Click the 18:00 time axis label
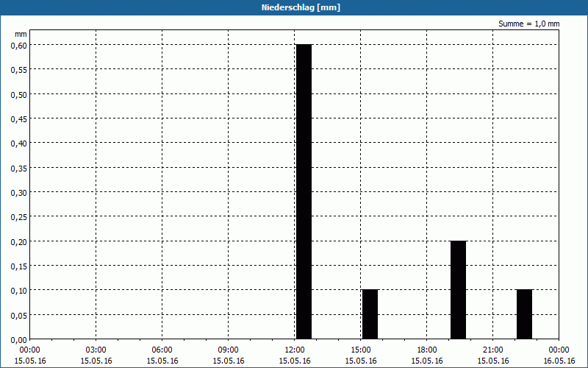 pyautogui.click(x=427, y=350)
